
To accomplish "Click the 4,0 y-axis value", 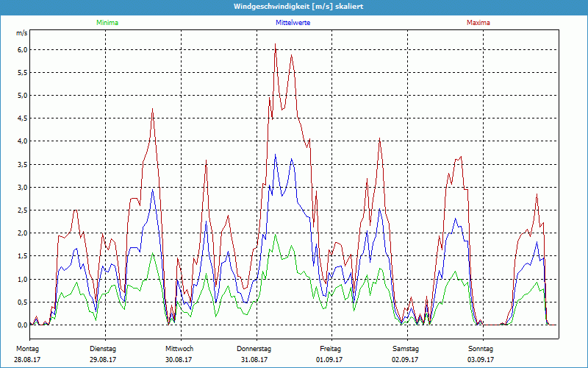I will click(21, 141).
